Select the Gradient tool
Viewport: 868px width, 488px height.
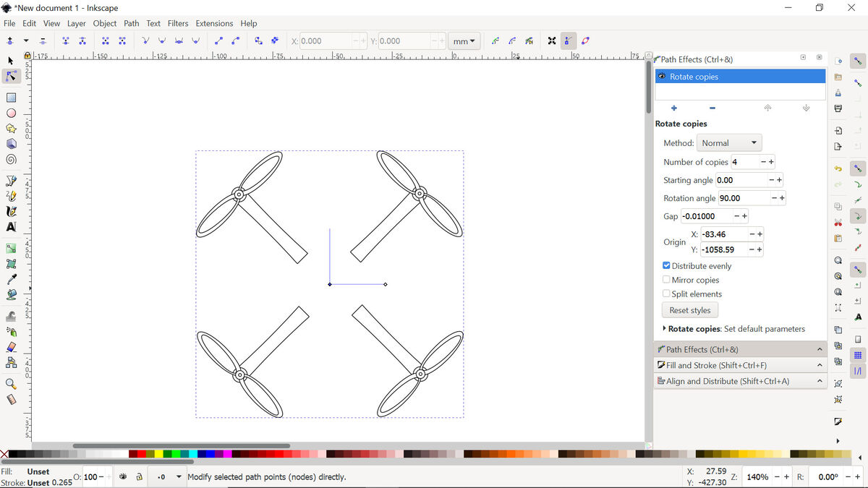click(11, 249)
